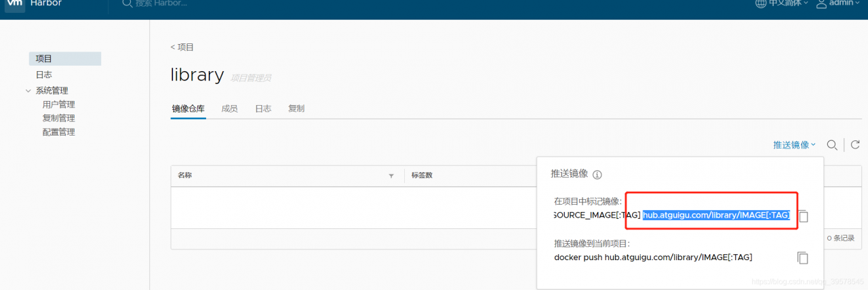Copy the tag image command
This screenshot has width=868, height=290.
803,216
